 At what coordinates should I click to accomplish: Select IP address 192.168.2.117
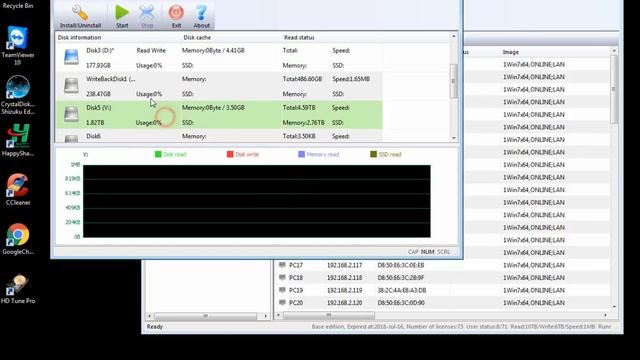344,265
